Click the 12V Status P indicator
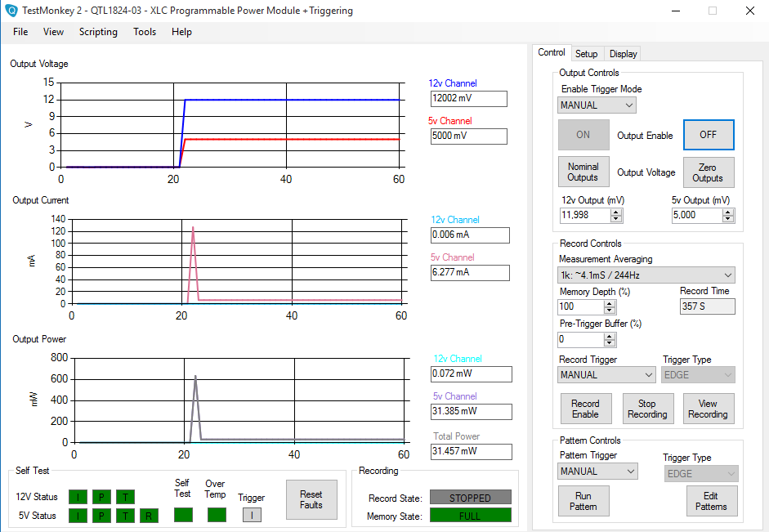The image size is (769, 532). click(101, 497)
